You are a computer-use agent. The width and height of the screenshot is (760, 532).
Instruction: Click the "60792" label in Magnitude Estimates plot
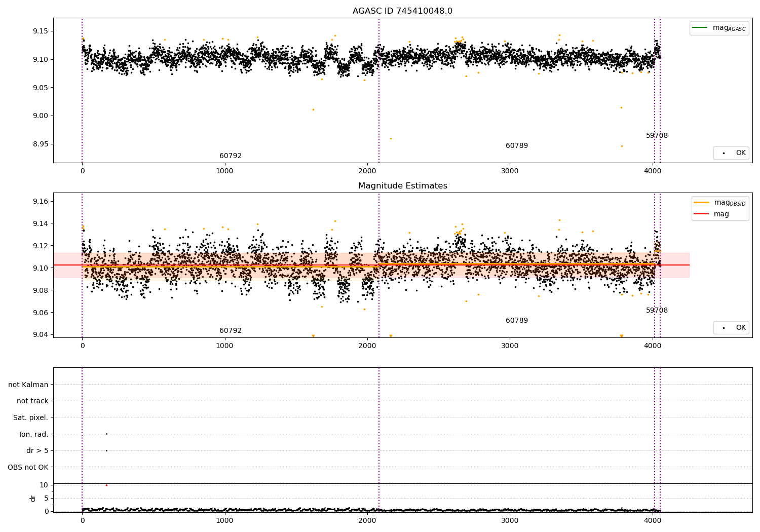(x=231, y=331)
